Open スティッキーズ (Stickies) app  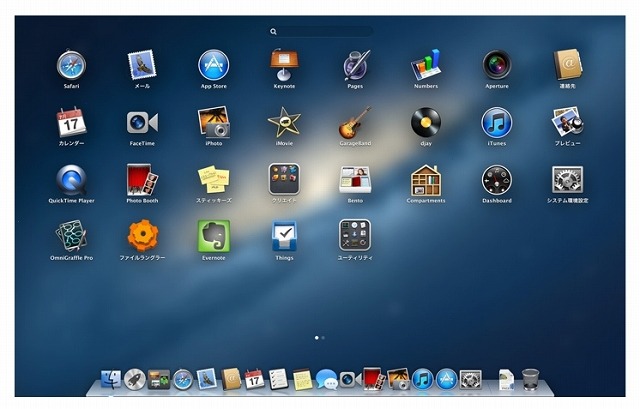(213, 180)
